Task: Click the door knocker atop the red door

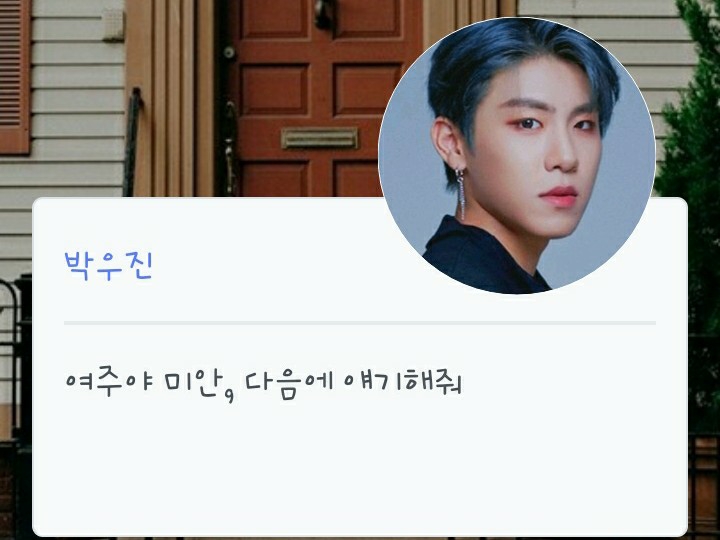Action: [x=325, y=14]
